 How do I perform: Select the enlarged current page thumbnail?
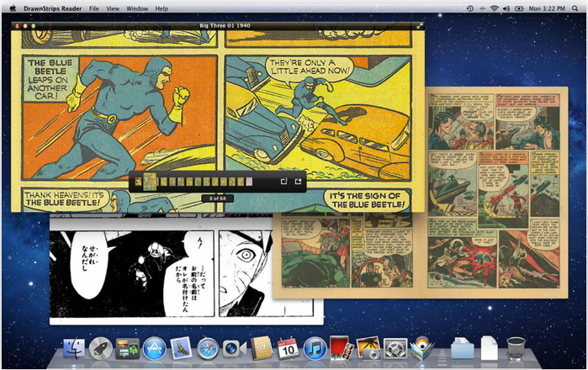tap(150, 182)
